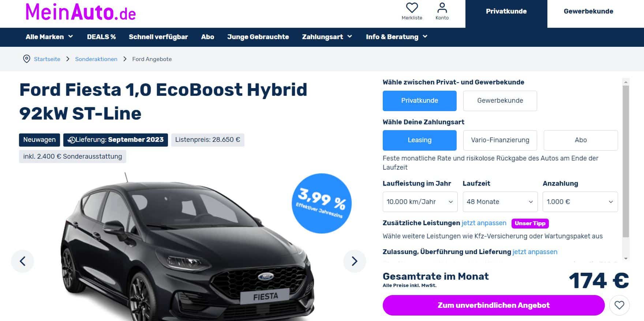This screenshot has width=644, height=321.
Task: Switch to the Gewerbekunde header tab
Action: point(588,11)
